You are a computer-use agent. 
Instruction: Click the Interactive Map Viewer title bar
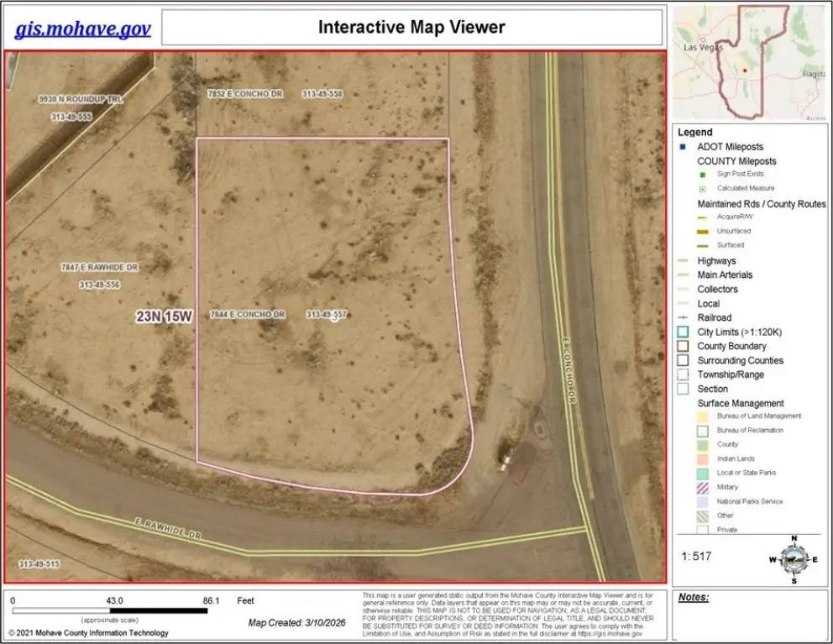(x=411, y=28)
